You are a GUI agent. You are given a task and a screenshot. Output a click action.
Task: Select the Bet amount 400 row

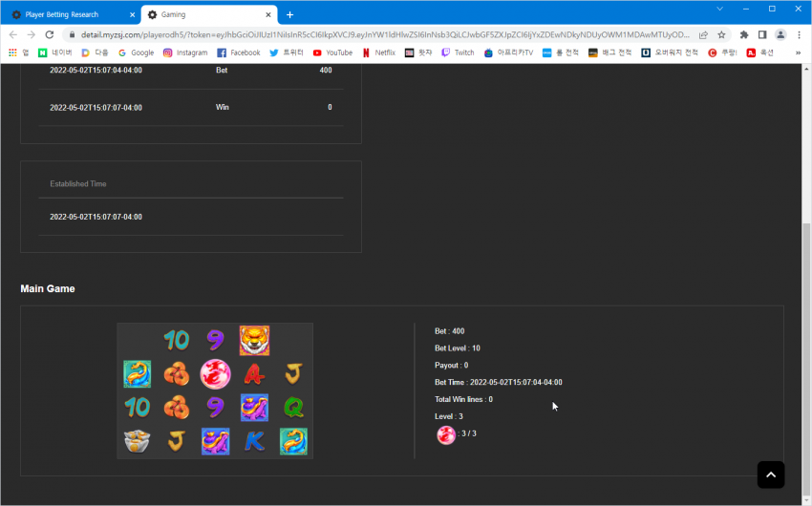click(190, 71)
